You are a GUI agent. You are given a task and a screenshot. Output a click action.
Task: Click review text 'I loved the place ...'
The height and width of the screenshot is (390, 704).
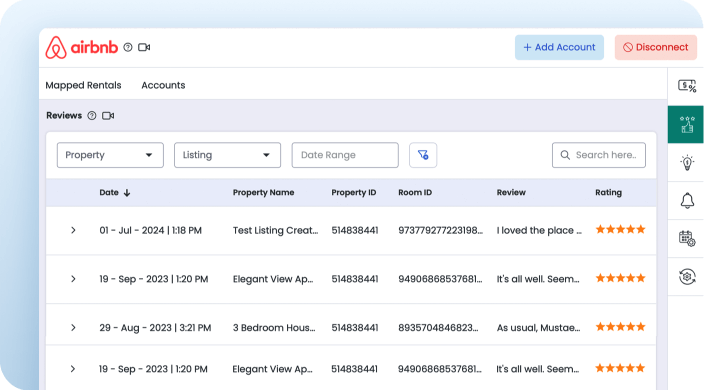click(539, 230)
